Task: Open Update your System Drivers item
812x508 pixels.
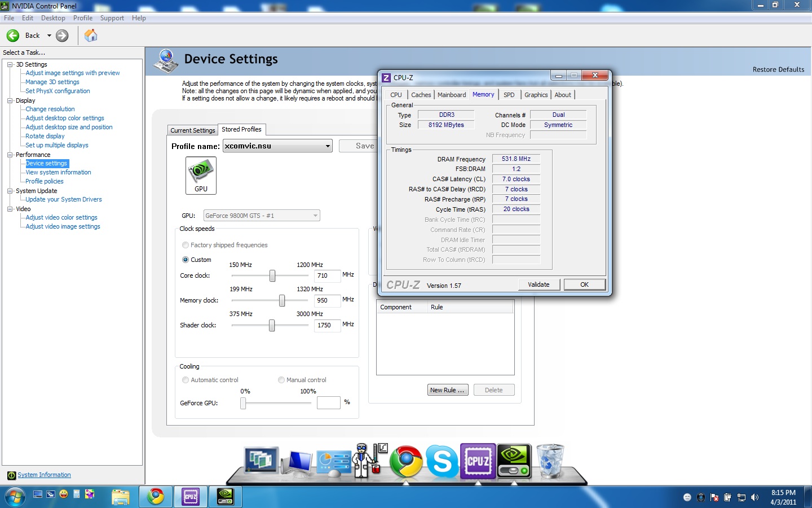Action: pyautogui.click(x=64, y=199)
